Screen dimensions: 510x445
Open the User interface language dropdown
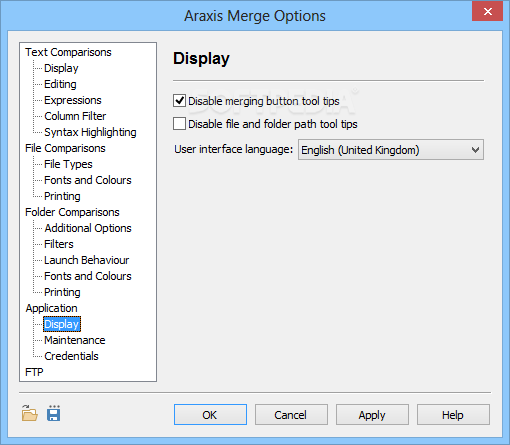[391, 150]
